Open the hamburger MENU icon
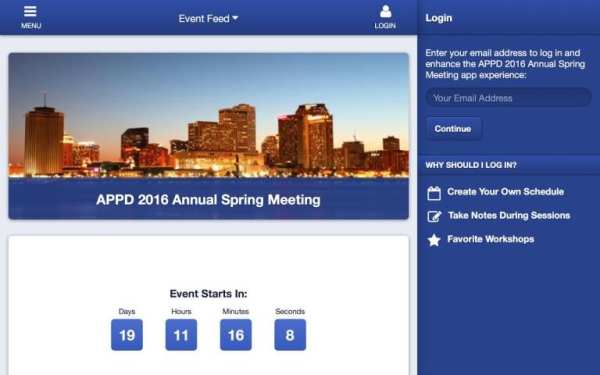 click(30, 11)
